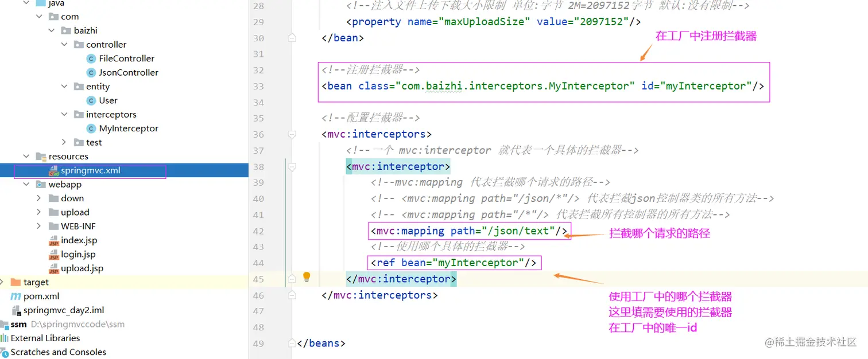Collapse the controller package node
This screenshot has width=868, height=359.
tap(65, 45)
